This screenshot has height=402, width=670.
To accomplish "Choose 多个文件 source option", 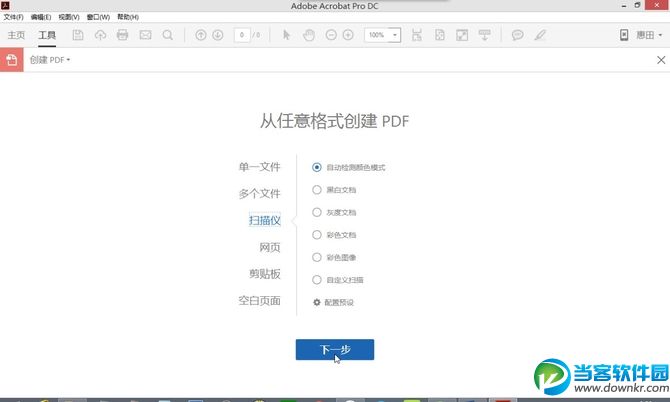I will 259,194.
